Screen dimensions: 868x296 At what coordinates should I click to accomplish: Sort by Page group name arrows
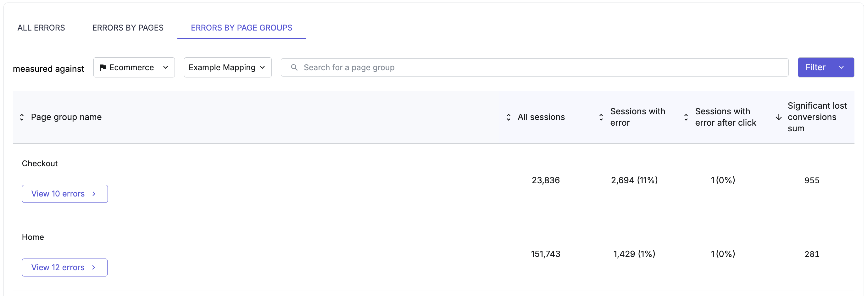click(22, 117)
